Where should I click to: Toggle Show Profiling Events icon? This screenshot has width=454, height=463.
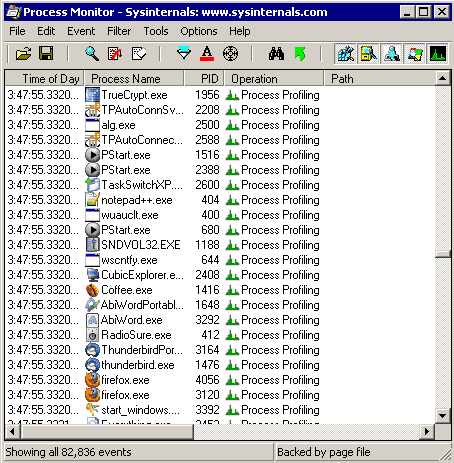[x=438, y=53]
